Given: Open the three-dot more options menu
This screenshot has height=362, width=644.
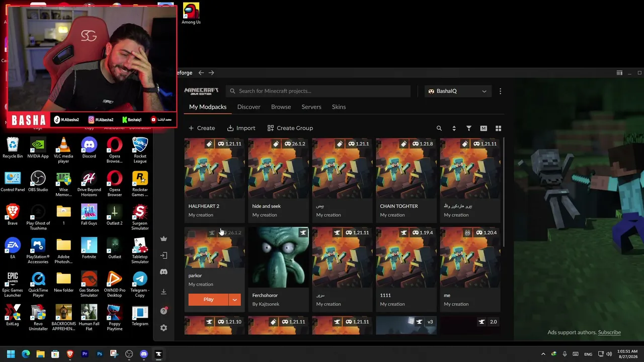Looking at the screenshot, I should click(x=500, y=91).
